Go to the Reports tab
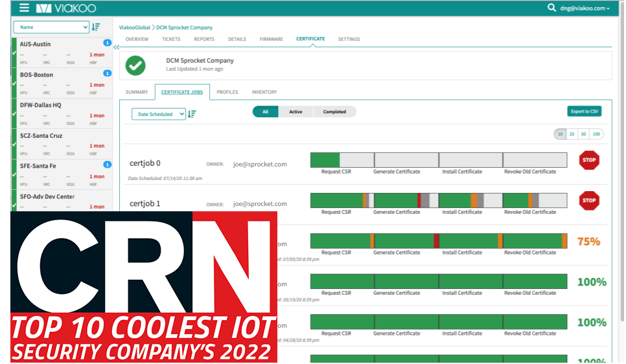This screenshot has width=626, height=364. (x=204, y=39)
